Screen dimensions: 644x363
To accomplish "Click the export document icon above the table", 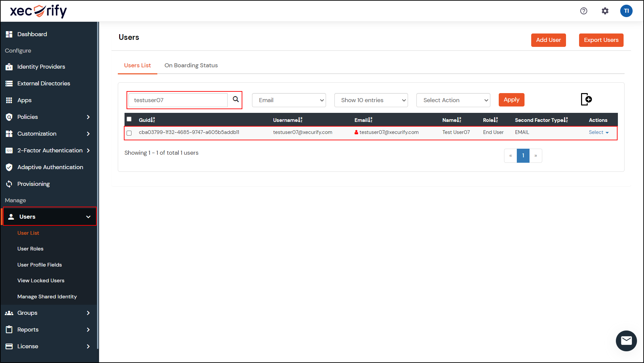I will click(586, 99).
